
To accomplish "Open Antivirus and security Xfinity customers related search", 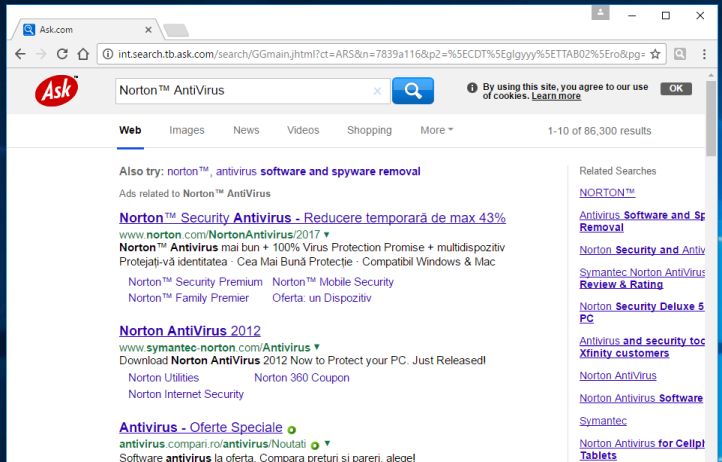I will point(642,347).
